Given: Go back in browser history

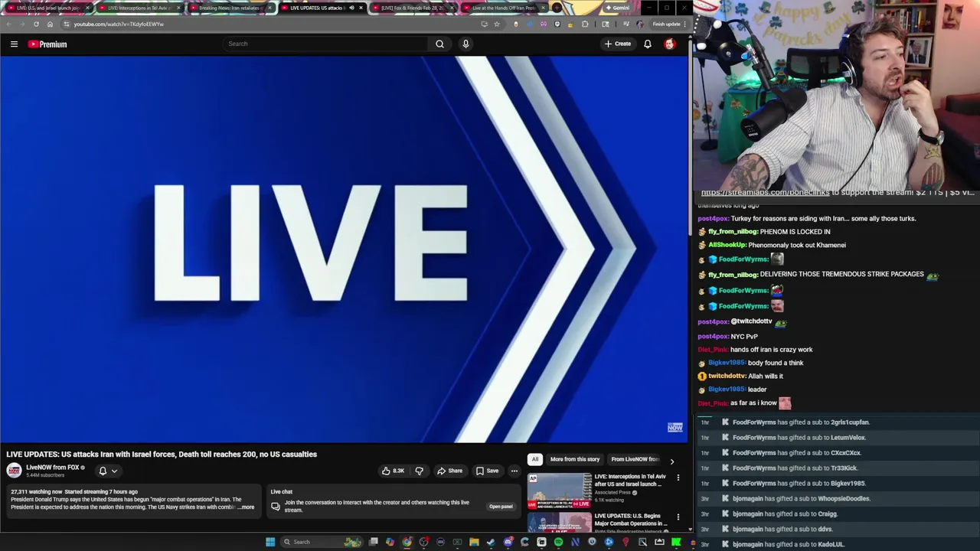Looking at the screenshot, I should (8, 24).
